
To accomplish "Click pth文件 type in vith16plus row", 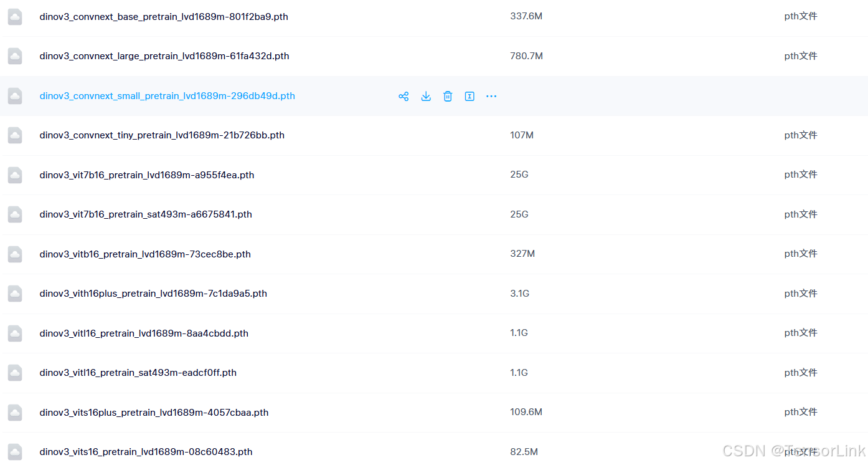I will coord(801,294).
